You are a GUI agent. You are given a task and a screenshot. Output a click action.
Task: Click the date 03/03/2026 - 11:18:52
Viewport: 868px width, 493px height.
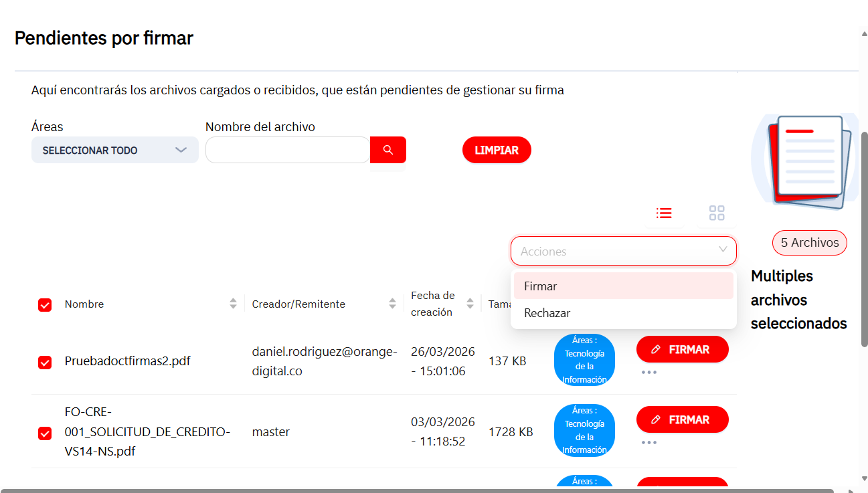point(443,431)
